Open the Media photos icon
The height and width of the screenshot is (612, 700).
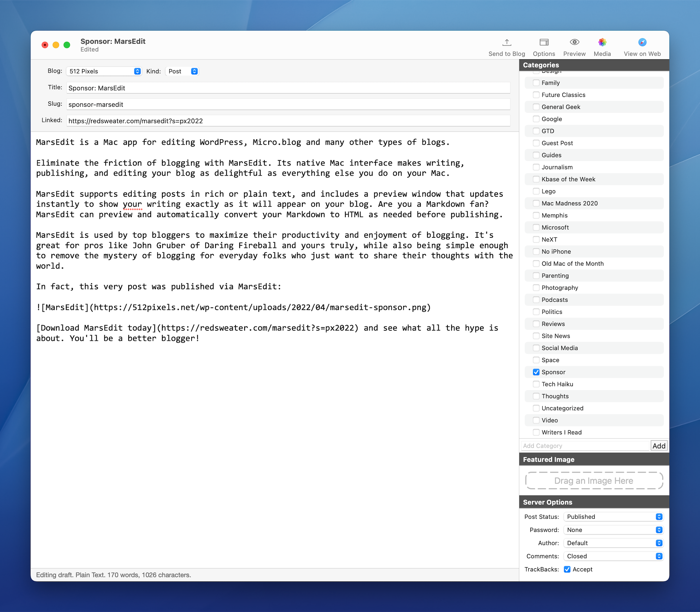[602, 42]
